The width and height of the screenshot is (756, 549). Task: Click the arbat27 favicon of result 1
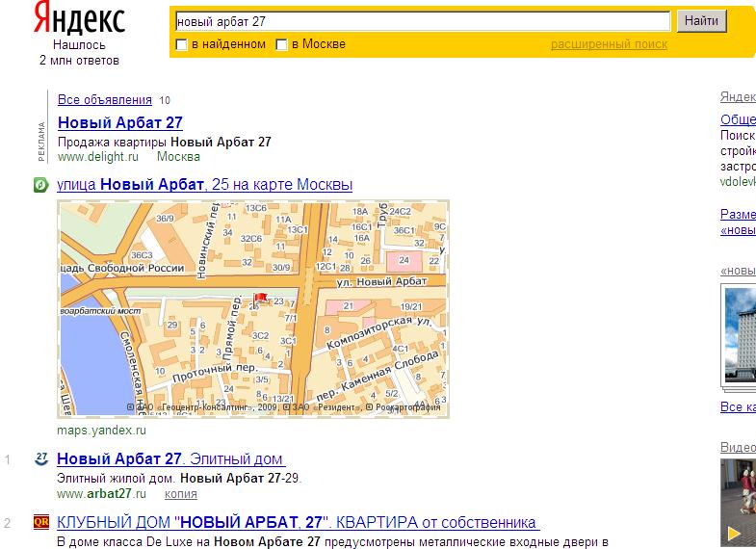(42, 458)
